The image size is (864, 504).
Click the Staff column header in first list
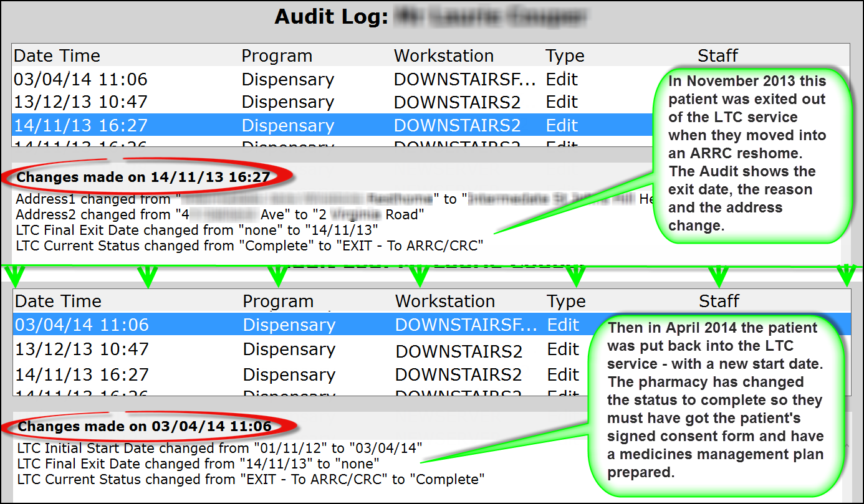click(x=718, y=55)
